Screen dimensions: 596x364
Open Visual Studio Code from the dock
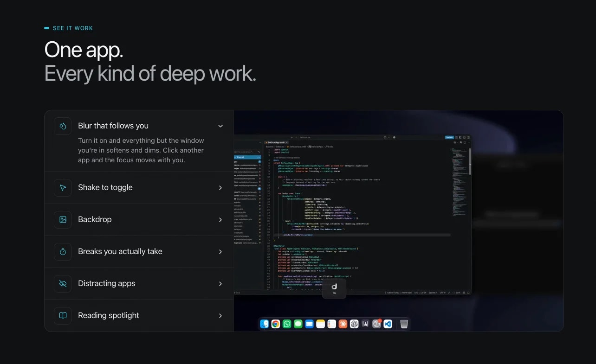coord(388,324)
